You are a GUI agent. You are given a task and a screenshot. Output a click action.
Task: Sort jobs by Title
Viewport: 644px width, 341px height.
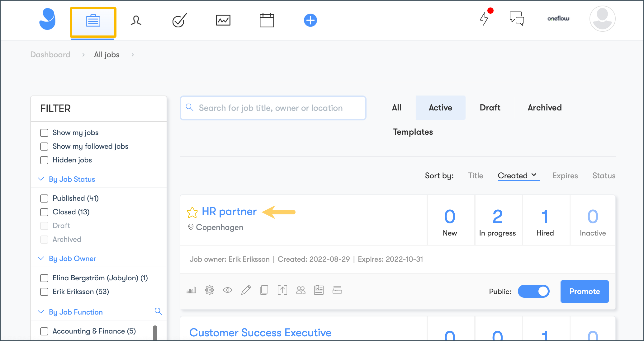point(476,176)
